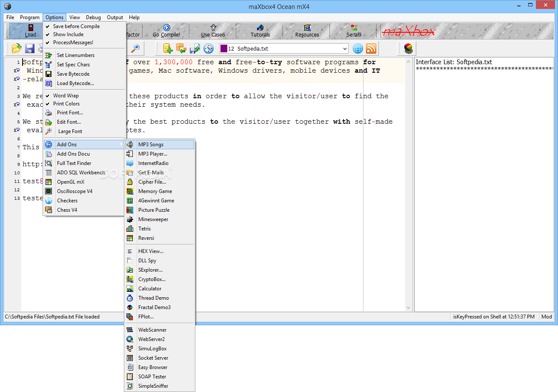Toggle ProcessMessages! option
This screenshot has height=392, width=558.
84,43
